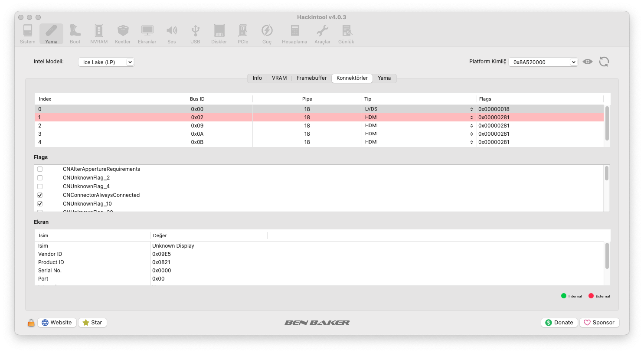Switch to the Framebuffer tab

tap(311, 78)
